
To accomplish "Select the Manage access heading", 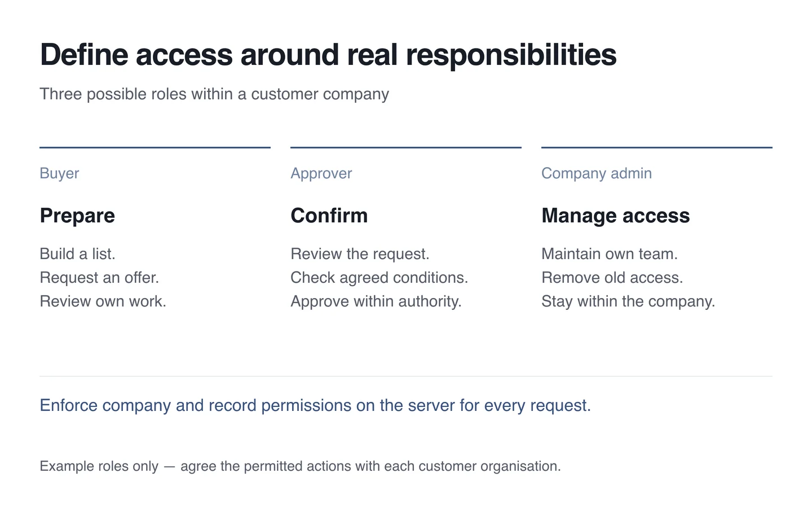I will click(616, 216).
